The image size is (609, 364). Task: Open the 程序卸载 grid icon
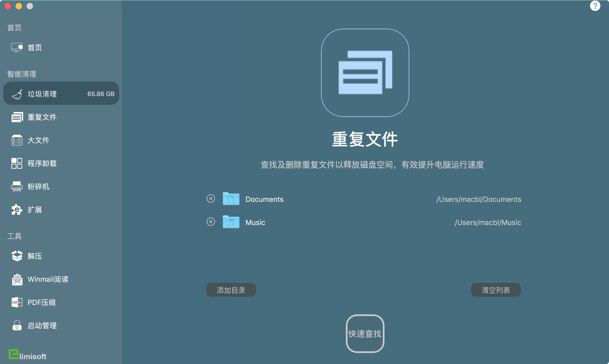(17, 163)
